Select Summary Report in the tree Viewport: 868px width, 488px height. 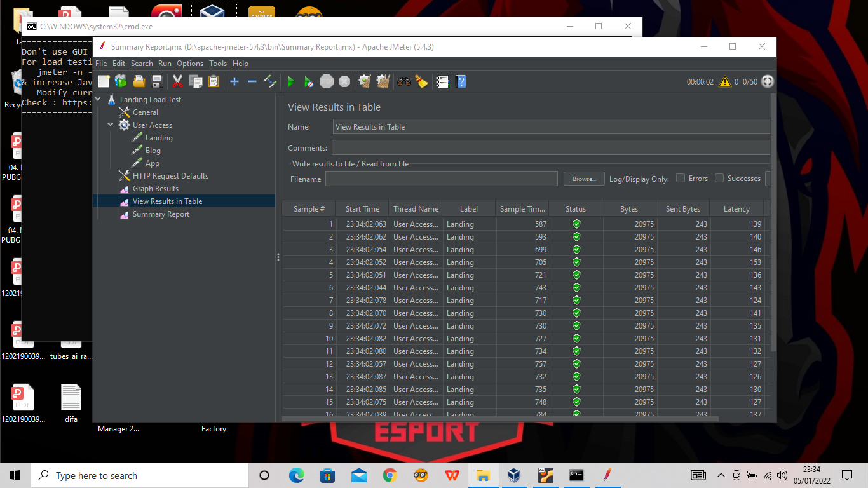[x=161, y=214]
